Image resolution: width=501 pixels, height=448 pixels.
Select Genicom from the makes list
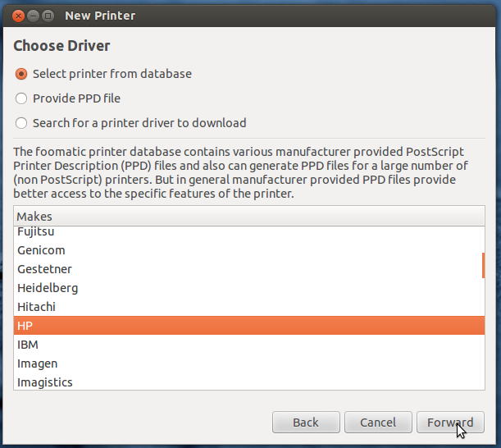[249, 250]
